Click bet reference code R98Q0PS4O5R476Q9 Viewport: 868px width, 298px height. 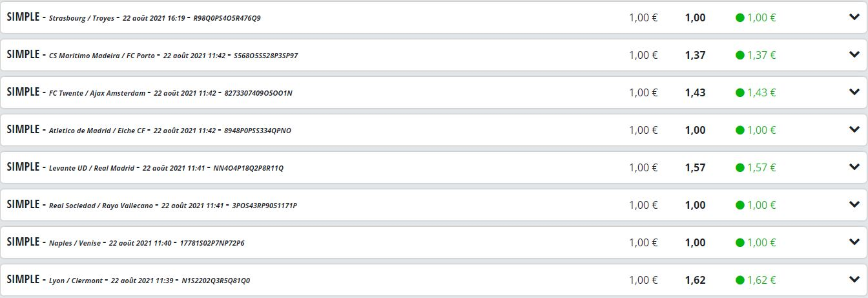227,18
